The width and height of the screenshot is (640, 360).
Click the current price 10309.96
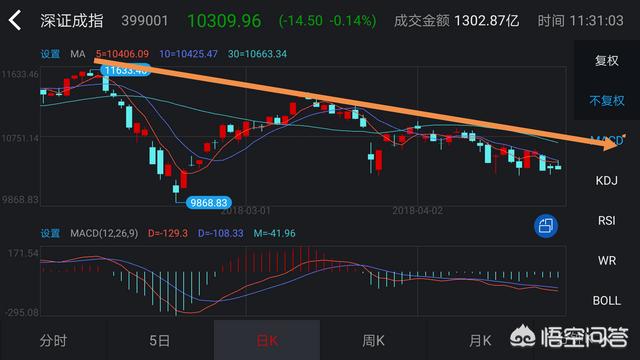[224, 21]
